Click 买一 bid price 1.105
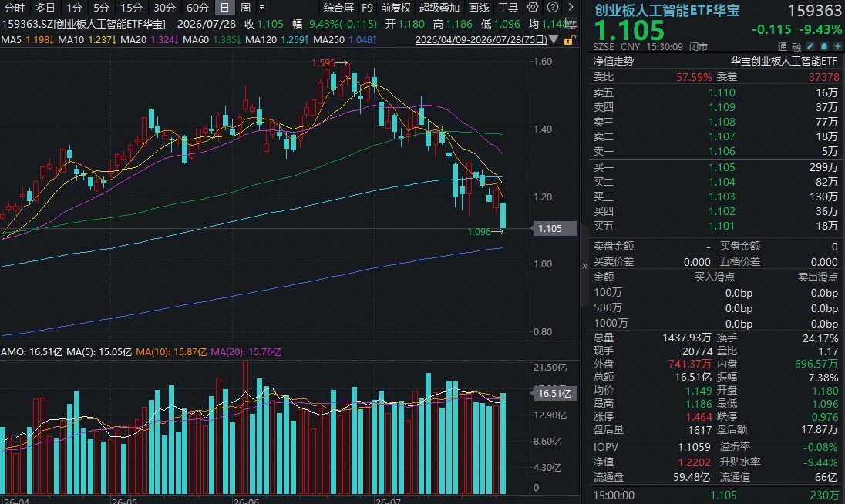This screenshot has height=504, width=845. (x=722, y=167)
